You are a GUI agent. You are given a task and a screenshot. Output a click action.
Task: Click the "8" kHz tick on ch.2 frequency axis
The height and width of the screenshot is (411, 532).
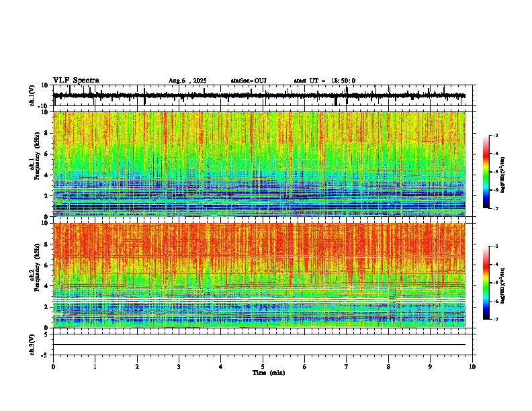47,244
